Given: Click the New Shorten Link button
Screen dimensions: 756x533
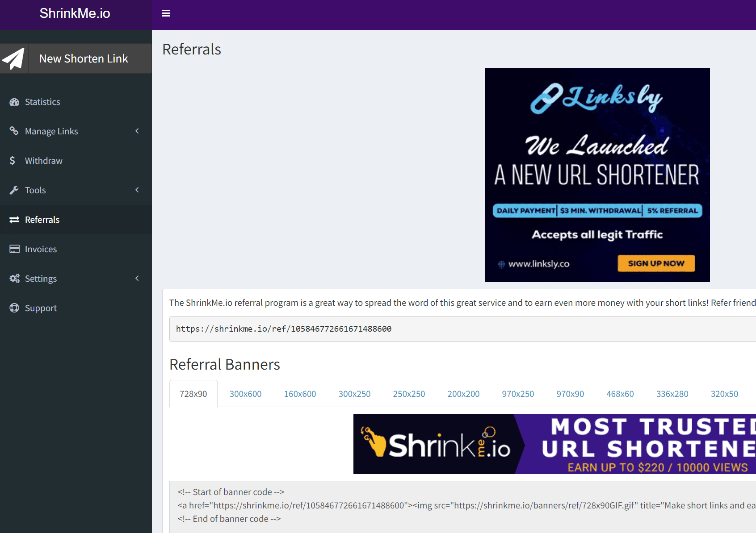Looking at the screenshot, I should pos(83,58).
